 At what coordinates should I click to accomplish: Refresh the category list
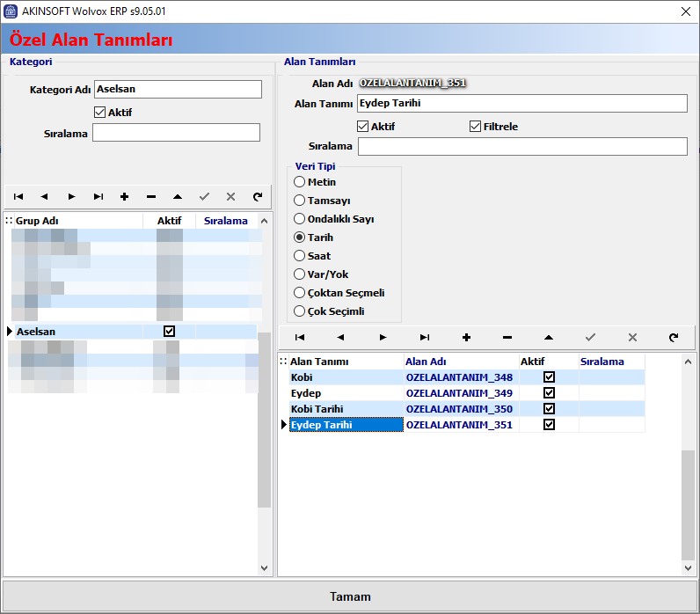coord(257,197)
